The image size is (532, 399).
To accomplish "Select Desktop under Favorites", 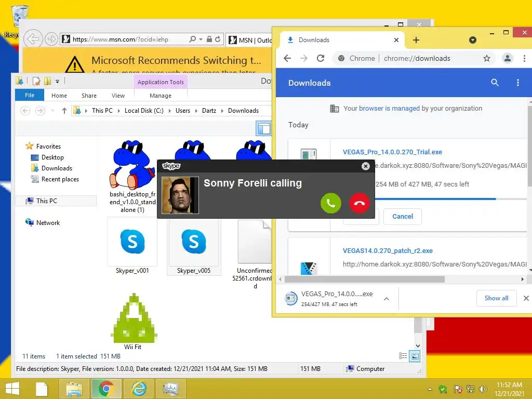I will 47,157.
